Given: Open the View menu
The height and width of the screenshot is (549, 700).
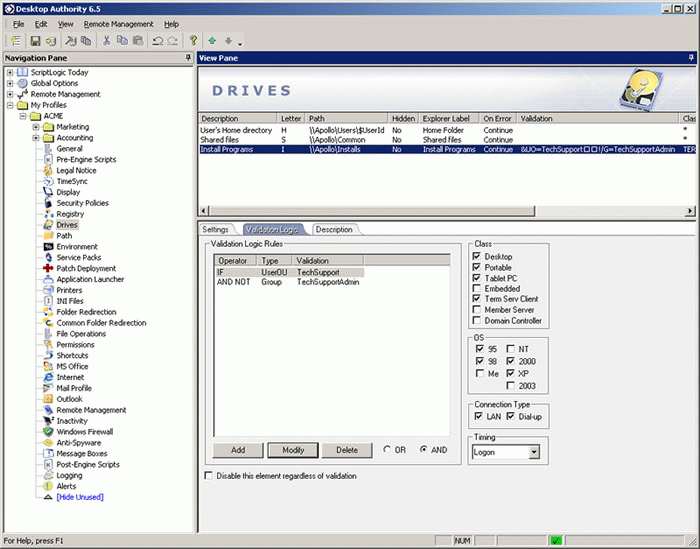Looking at the screenshot, I should 66,24.
